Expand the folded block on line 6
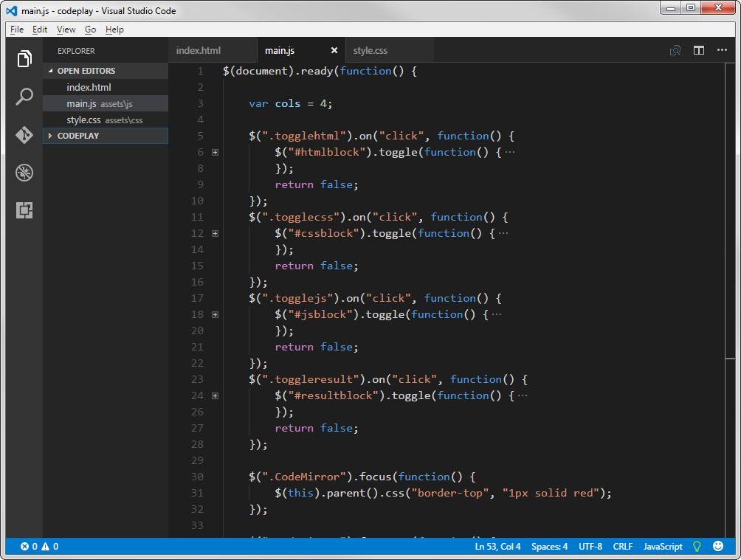Screen dimensions: 741x560 point(215,152)
